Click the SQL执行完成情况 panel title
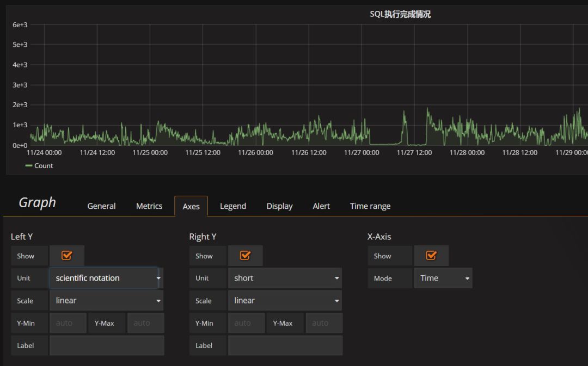This screenshot has width=588, height=366. [400, 14]
